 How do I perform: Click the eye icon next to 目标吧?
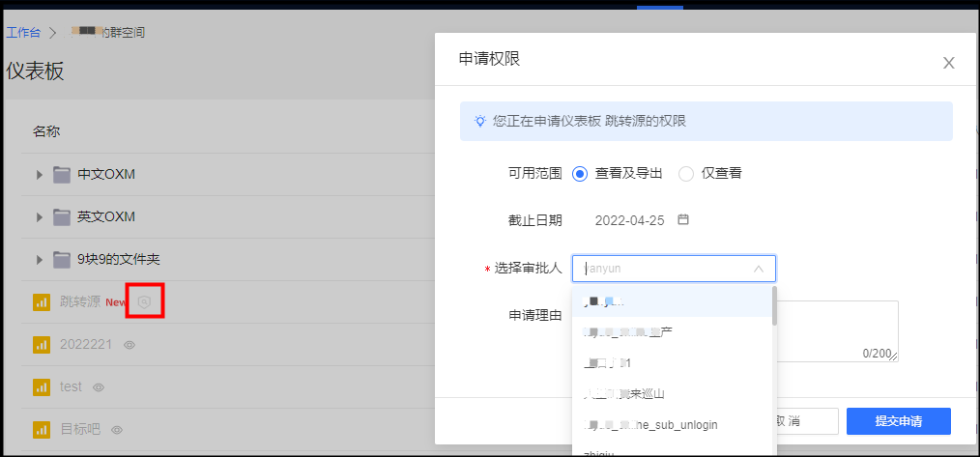coord(117,429)
